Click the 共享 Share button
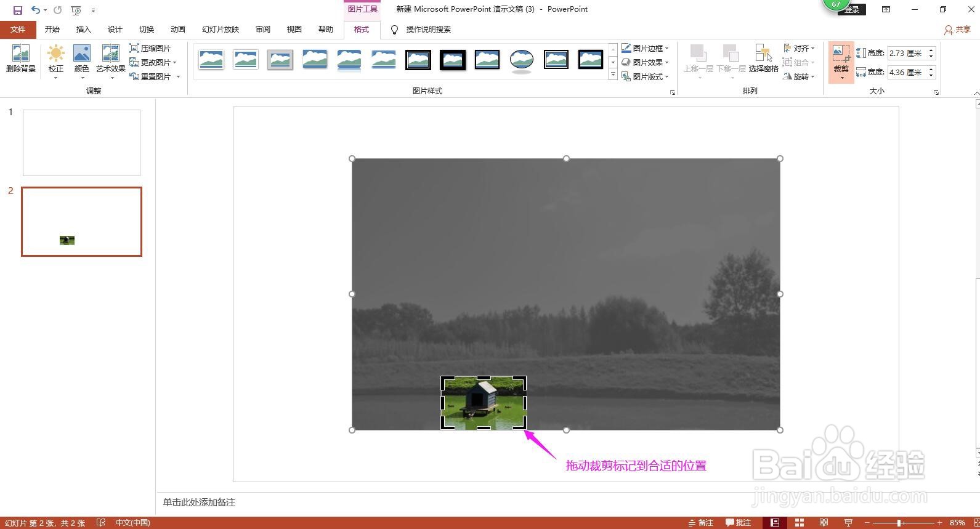Screen dimensions: 980x529 pos(958,30)
